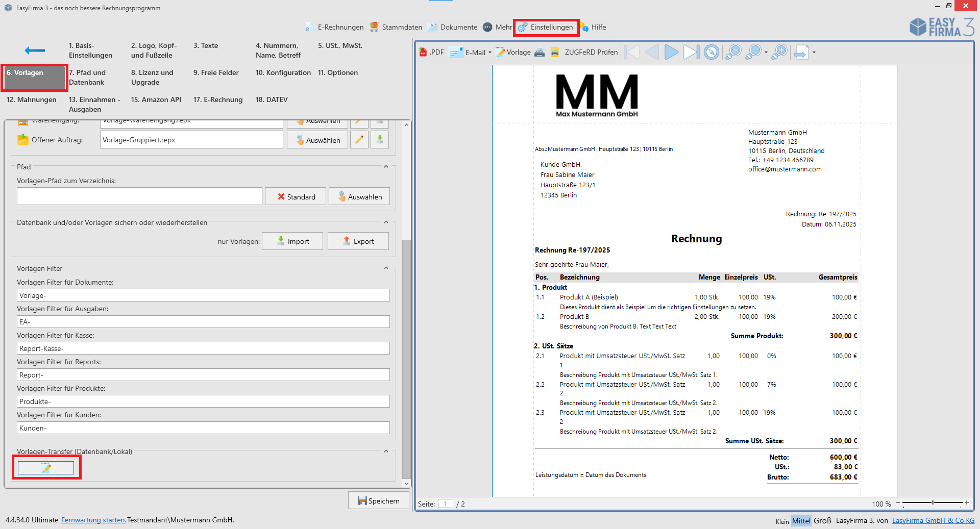Jump to the last preview page

point(691,52)
